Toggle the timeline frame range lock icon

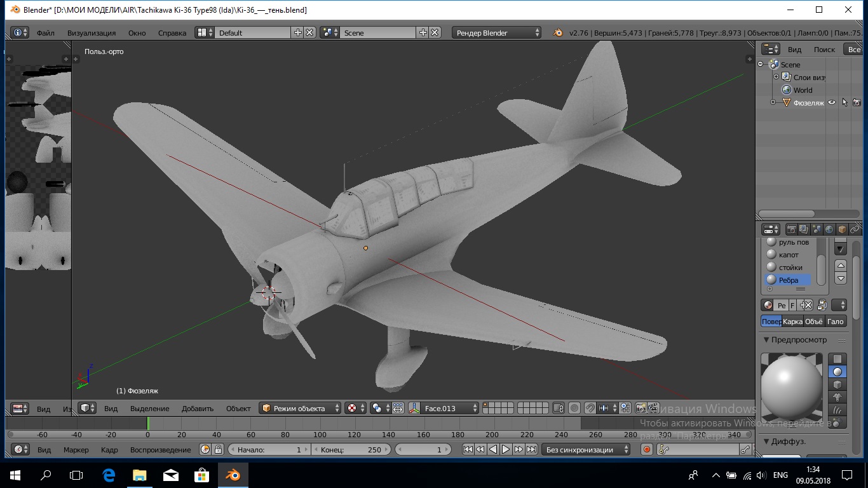point(218,449)
